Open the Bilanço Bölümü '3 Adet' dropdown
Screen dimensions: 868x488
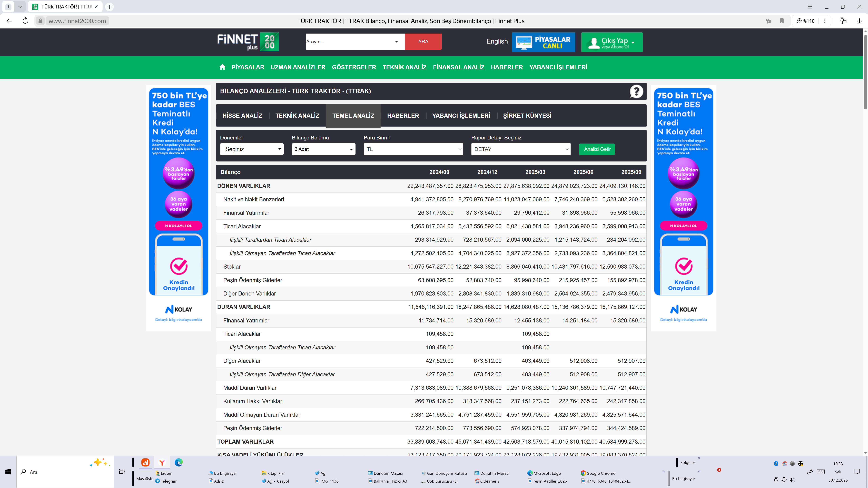tap(323, 149)
